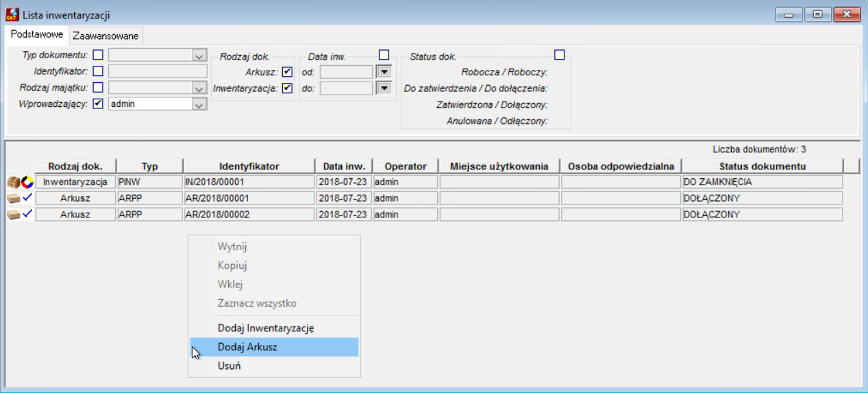
Task: Click the box icon of AR/2018/00001 row
Action: click(x=13, y=198)
